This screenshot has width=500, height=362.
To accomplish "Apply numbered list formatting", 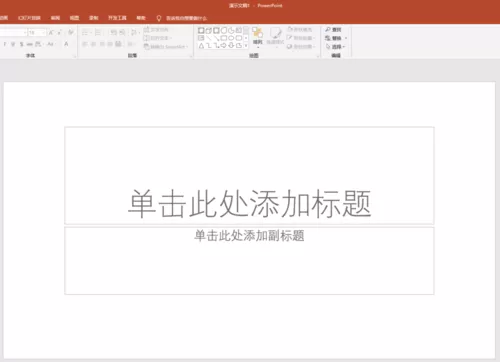I will 98,32.
